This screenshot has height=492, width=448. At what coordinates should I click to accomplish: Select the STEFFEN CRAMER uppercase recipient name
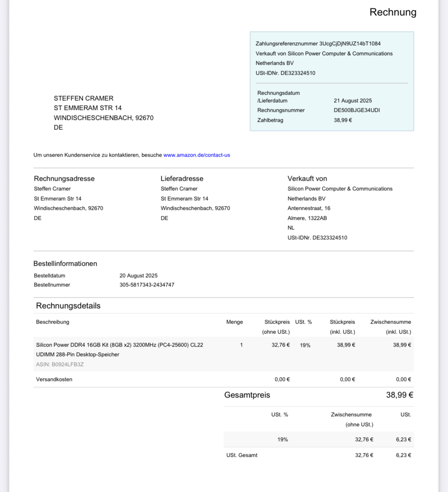pyautogui.click(x=83, y=98)
